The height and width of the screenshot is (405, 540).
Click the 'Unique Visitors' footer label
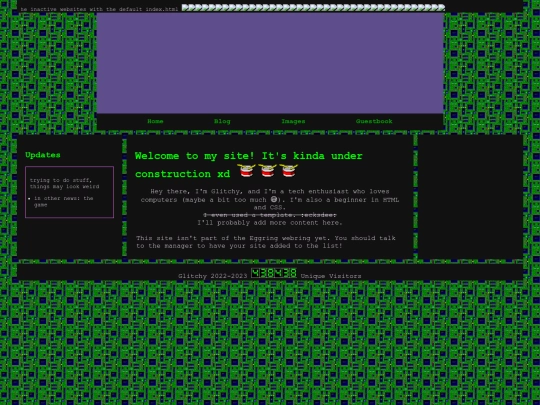click(x=331, y=276)
